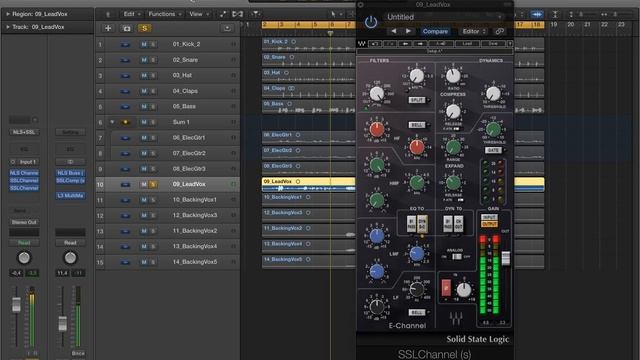Screen dimensions: 640x360
Task: Click the catch playhead icon in toolbar
Action: 256,14
